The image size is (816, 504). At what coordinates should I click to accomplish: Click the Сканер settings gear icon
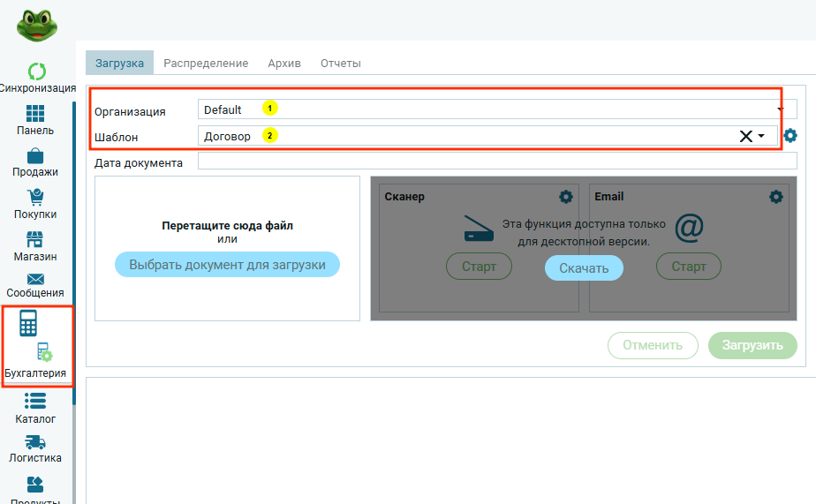click(566, 197)
